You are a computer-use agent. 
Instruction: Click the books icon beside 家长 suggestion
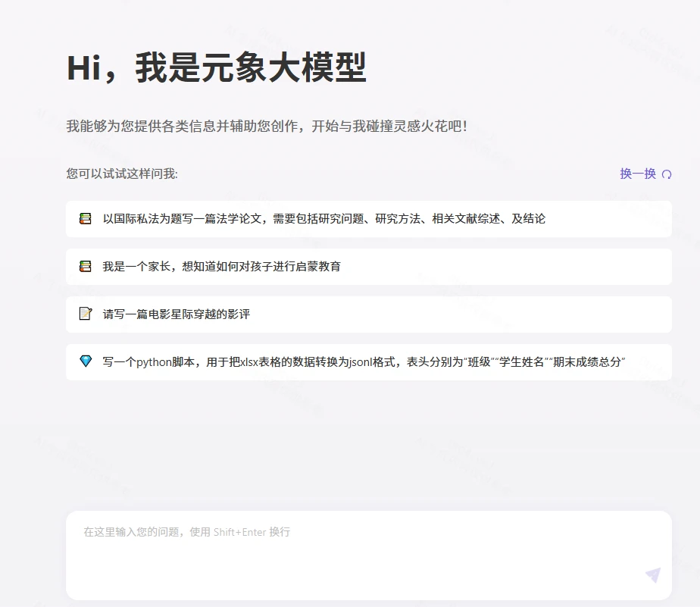pos(86,266)
